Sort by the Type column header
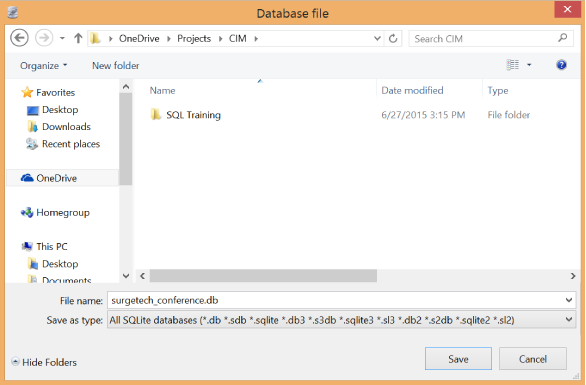Viewport: 586px width, 385px height. pyautogui.click(x=498, y=90)
